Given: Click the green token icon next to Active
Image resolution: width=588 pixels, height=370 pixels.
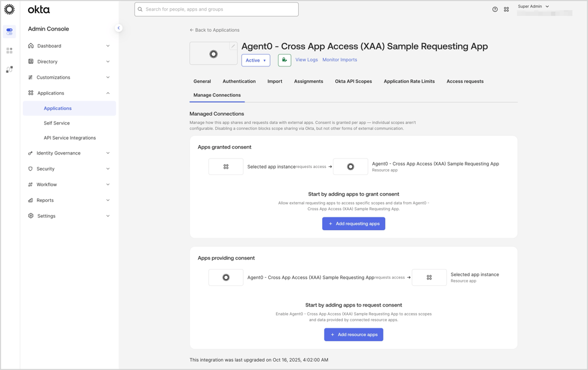Looking at the screenshot, I should [x=284, y=60].
